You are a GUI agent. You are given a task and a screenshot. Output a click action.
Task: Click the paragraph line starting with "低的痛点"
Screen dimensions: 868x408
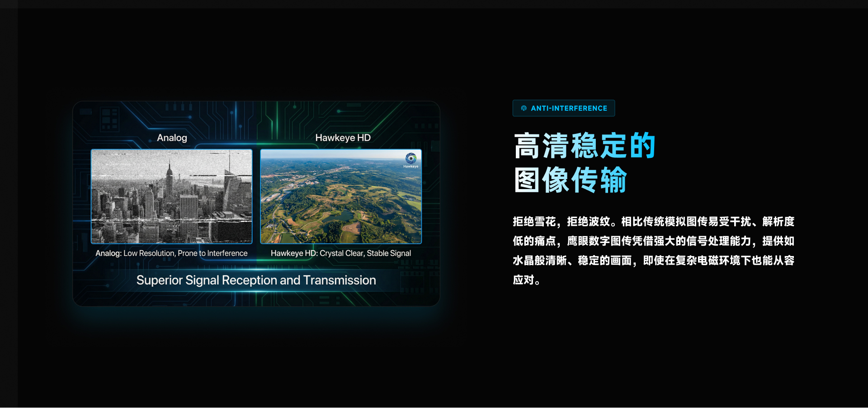pos(653,241)
